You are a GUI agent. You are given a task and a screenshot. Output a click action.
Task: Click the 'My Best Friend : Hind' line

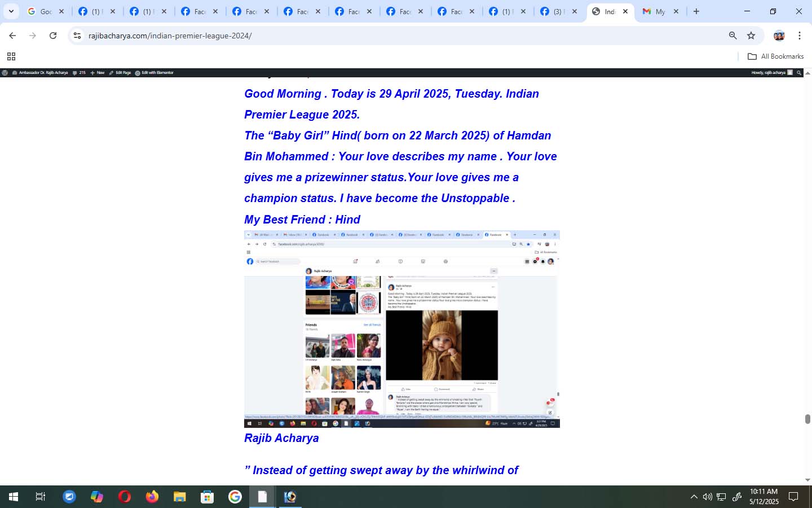302,220
